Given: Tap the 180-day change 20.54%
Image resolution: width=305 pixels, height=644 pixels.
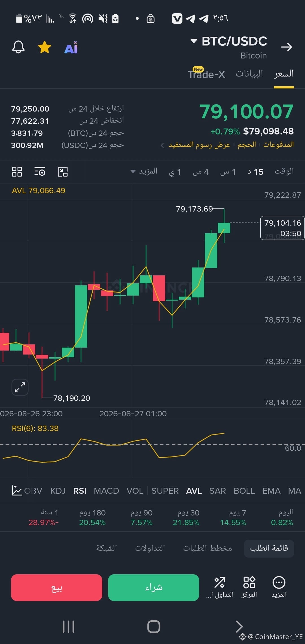Looking at the screenshot, I should pos(92,523).
